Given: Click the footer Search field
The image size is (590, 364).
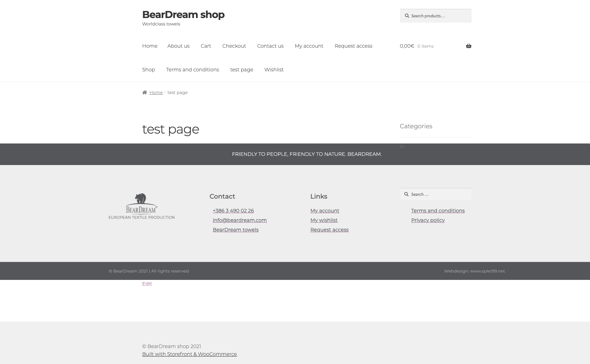Looking at the screenshot, I should click(435, 194).
